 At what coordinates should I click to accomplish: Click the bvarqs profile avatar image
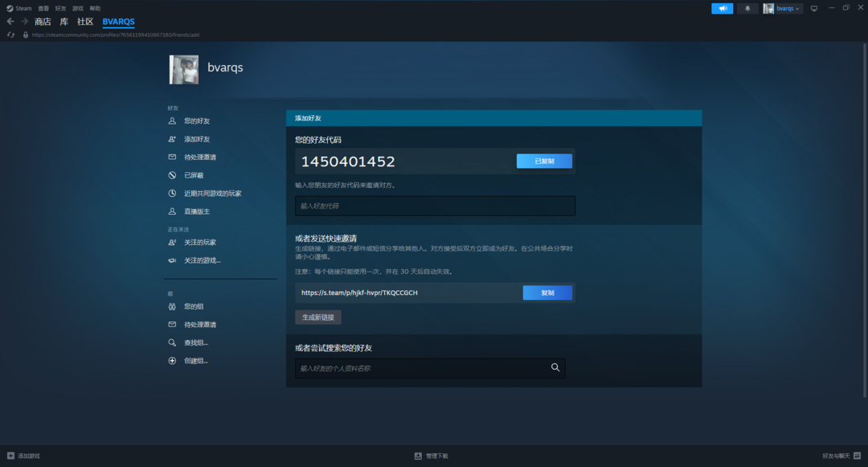(184, 70)
